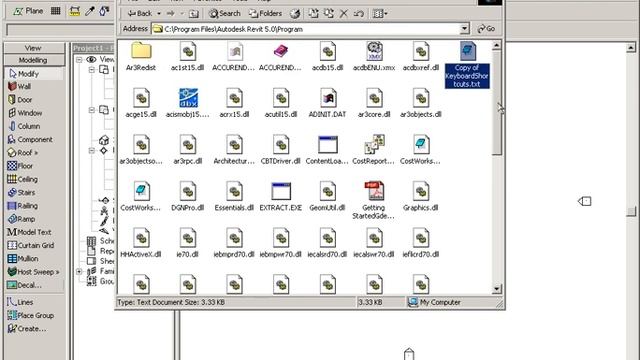
Task: Select Copy of KeyboardShortcuts.txt file
Action: tap(467, 65)
